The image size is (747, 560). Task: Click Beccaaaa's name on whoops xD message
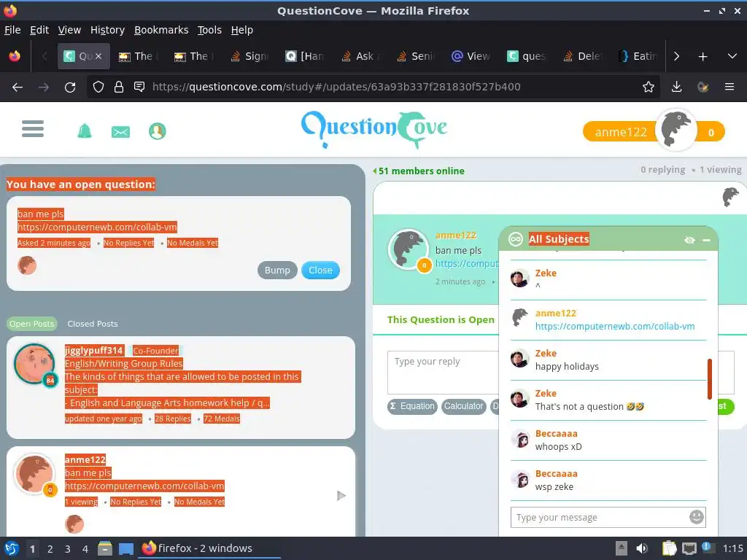tap(556, 433)
